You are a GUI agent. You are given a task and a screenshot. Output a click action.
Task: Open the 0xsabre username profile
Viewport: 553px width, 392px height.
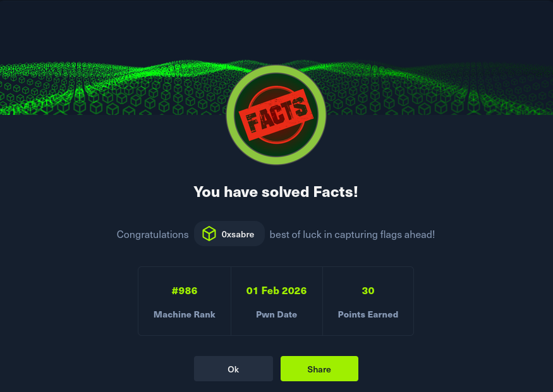(x=238, y=234)
